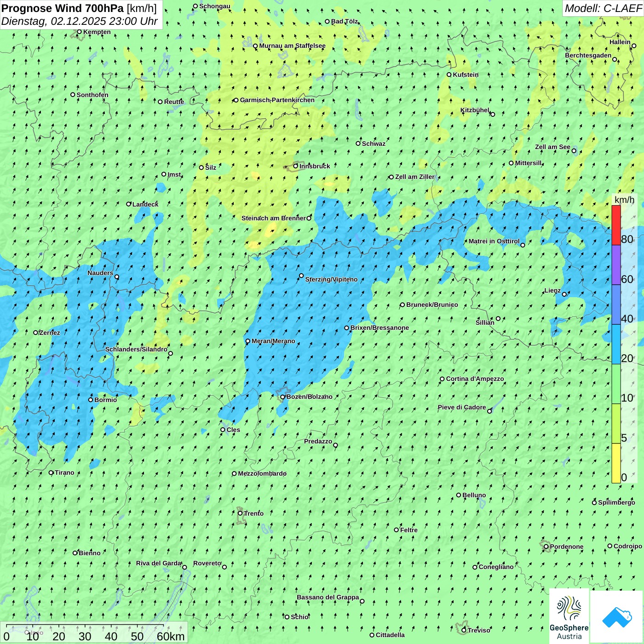
Task: Click the Pieve di Cadore label
Action: (x=461, y=407)
